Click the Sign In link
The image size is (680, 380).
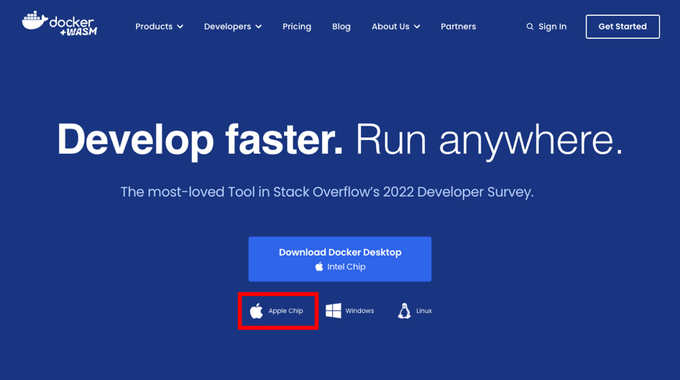click(x=552, y=26)
